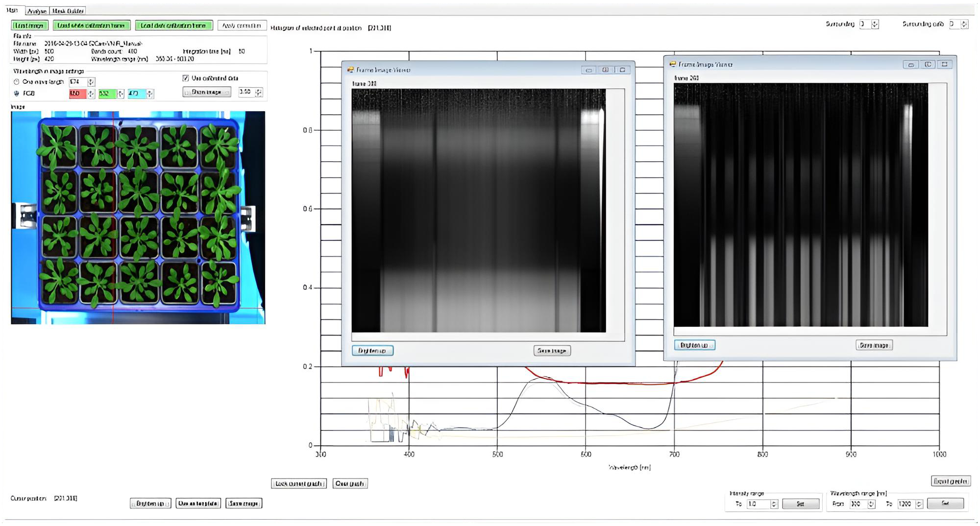Toggle the Use calibrated data checkbox

pyautogui.click(x=186, y=78)
